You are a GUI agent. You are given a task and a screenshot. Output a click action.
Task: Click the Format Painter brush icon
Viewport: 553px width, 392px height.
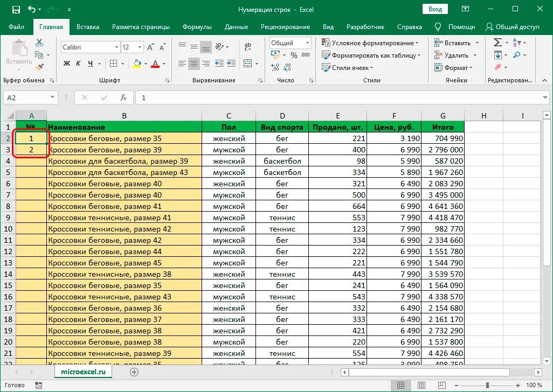(x=39, y=67)
